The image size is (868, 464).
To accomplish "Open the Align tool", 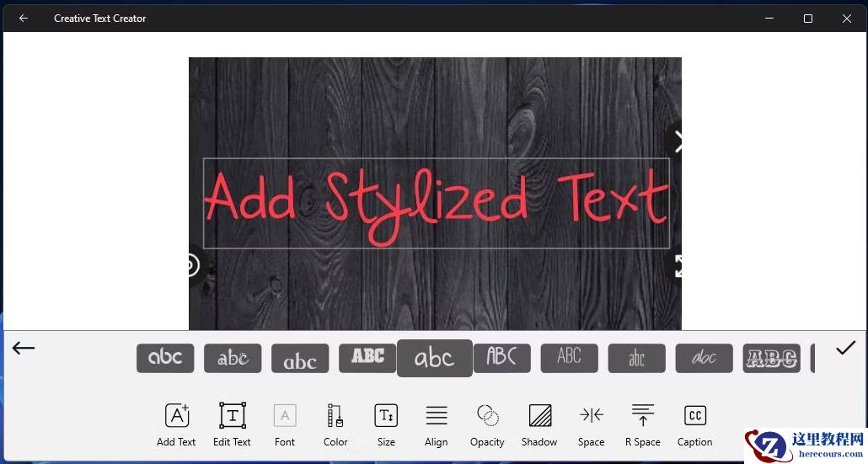I will [437, 415].
